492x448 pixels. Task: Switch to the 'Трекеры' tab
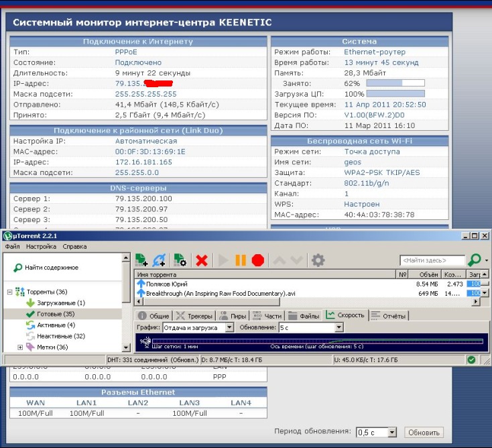click(194, 316)
